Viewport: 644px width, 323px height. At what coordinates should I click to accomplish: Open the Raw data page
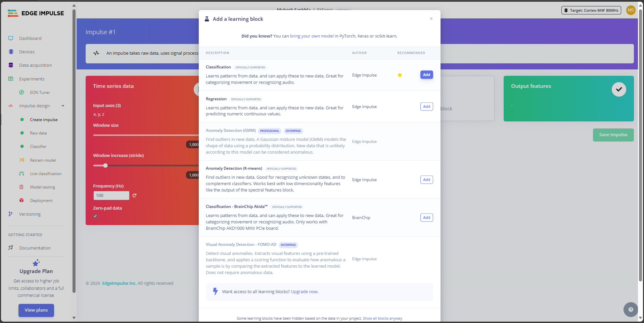coord(38,133)
